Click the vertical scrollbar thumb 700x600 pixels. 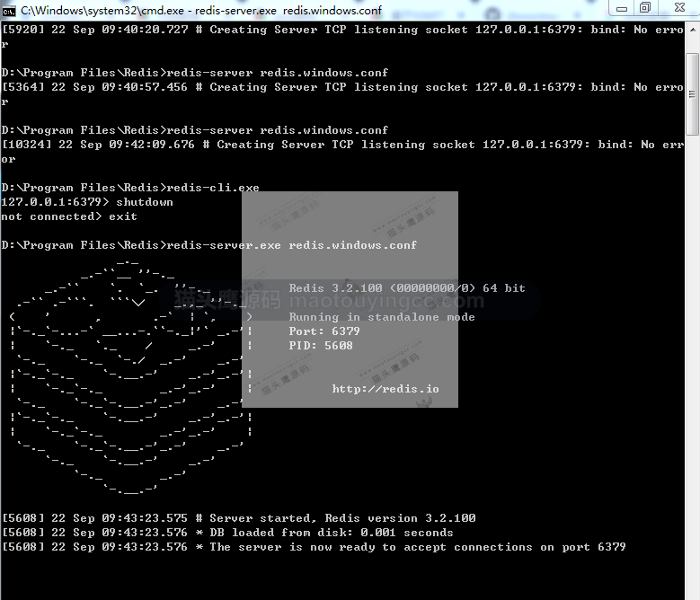tap(693, 94)
